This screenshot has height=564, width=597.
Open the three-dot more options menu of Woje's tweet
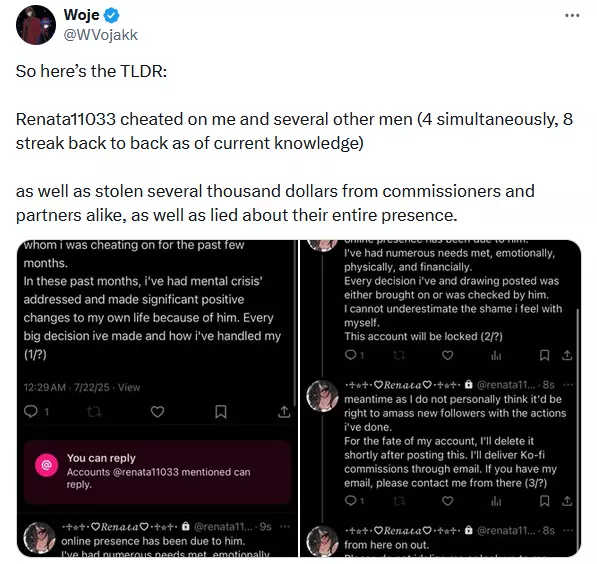pos(572,16)
